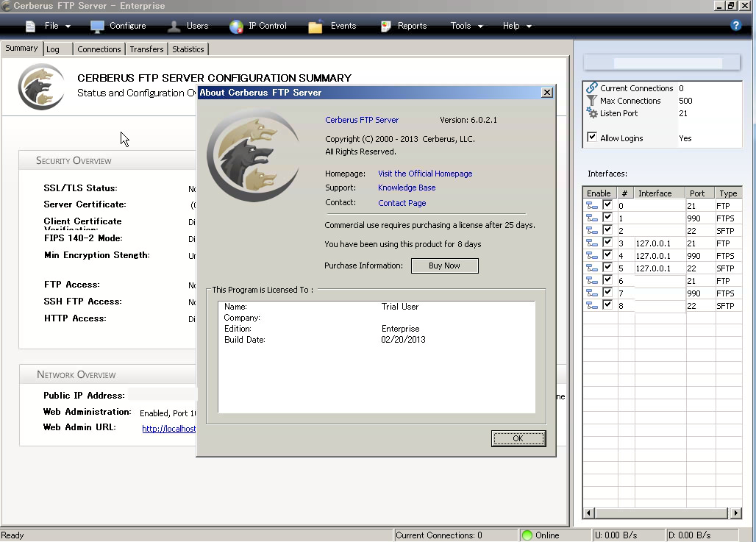The width and height of the screenshot is (756, 542).
Task: Click the Configure monitor icon
Action: coord(97,26)
